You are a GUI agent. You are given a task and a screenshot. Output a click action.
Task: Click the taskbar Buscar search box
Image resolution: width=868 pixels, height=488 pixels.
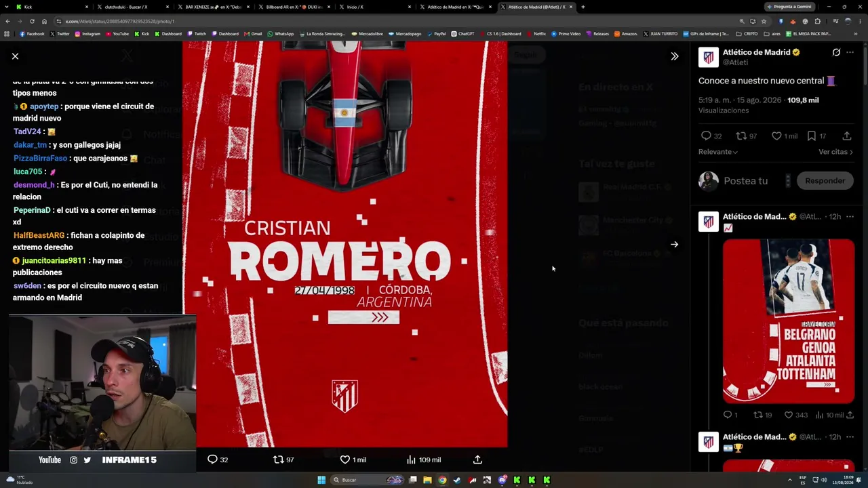(368, 480)
